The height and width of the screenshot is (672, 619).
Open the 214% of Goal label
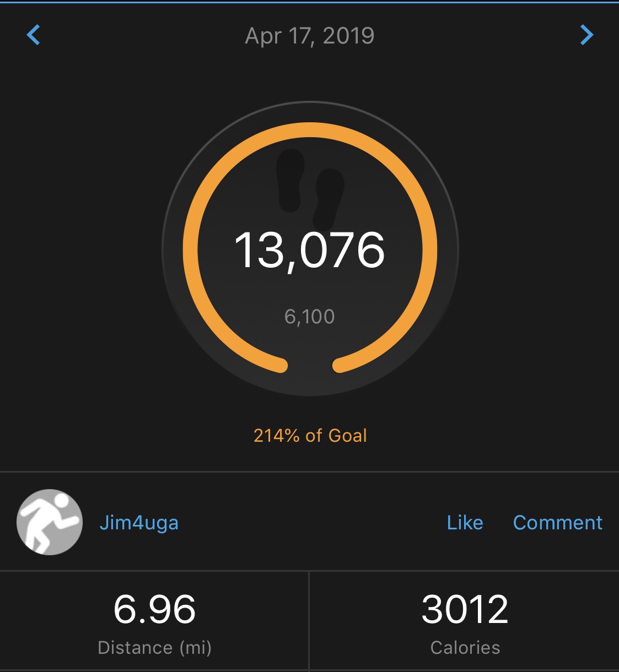(x=310, y=436)
